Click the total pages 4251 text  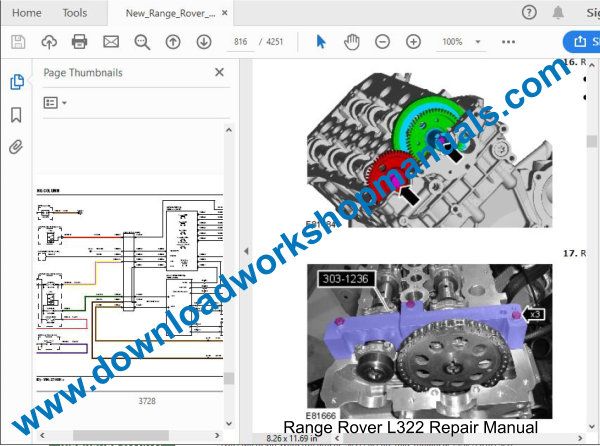[274, 42]
